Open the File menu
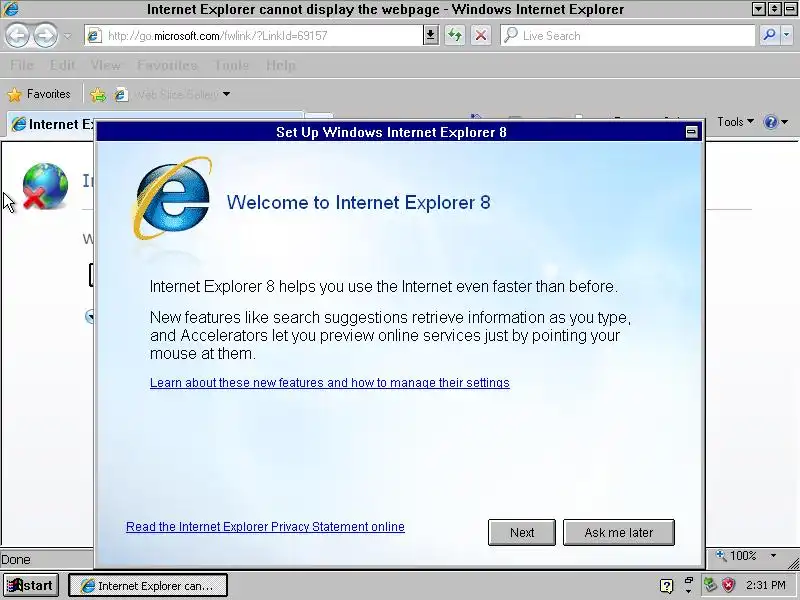Screen dimensions: 800x600 point(21,65)
